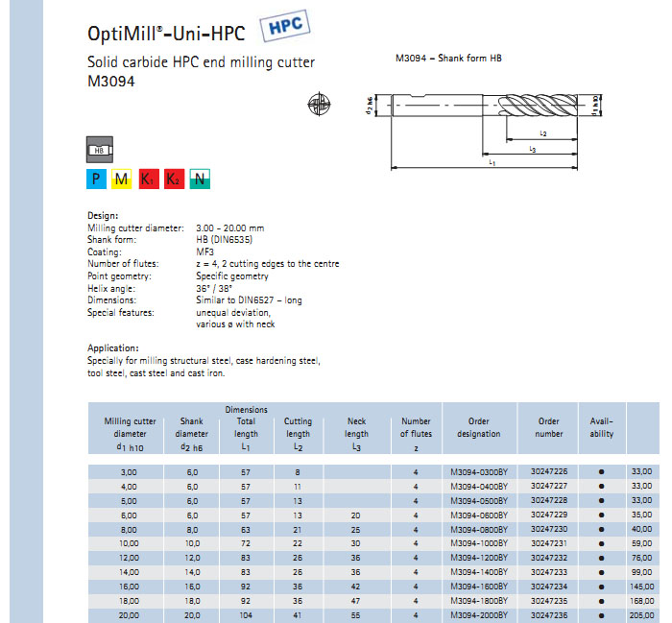672x623 pixels.
Task: Click the cutter end-view cross-section icon
Action: click(x=318, y=105)
